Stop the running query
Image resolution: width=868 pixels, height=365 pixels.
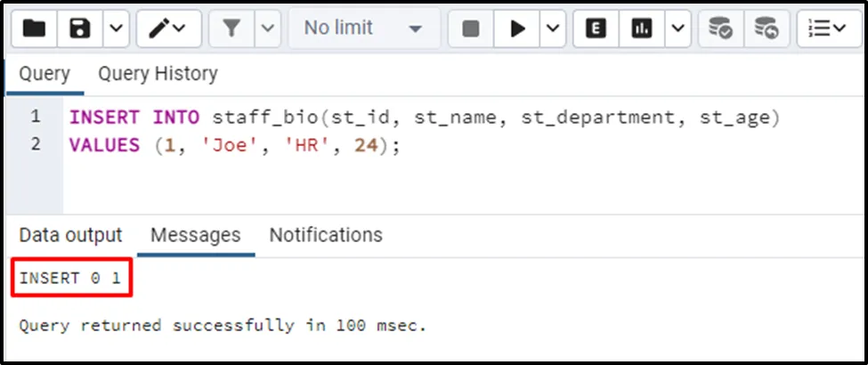tap(471, 29)
